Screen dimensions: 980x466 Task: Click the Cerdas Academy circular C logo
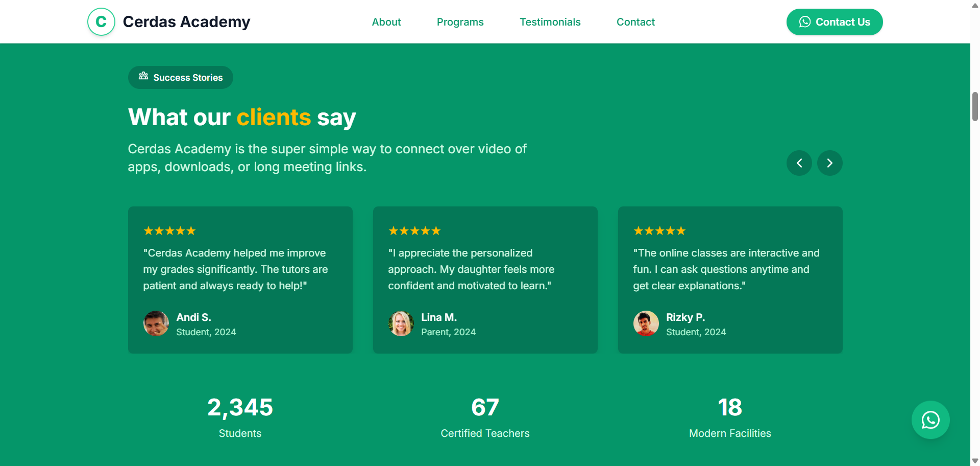[x=101, y=22]
